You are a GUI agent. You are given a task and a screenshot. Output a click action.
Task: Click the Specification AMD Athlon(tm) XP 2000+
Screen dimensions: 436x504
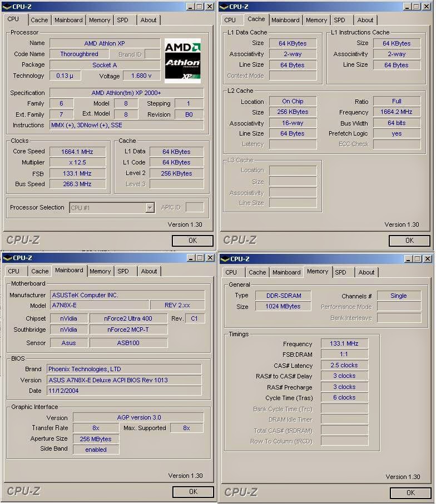pos(126,93)
